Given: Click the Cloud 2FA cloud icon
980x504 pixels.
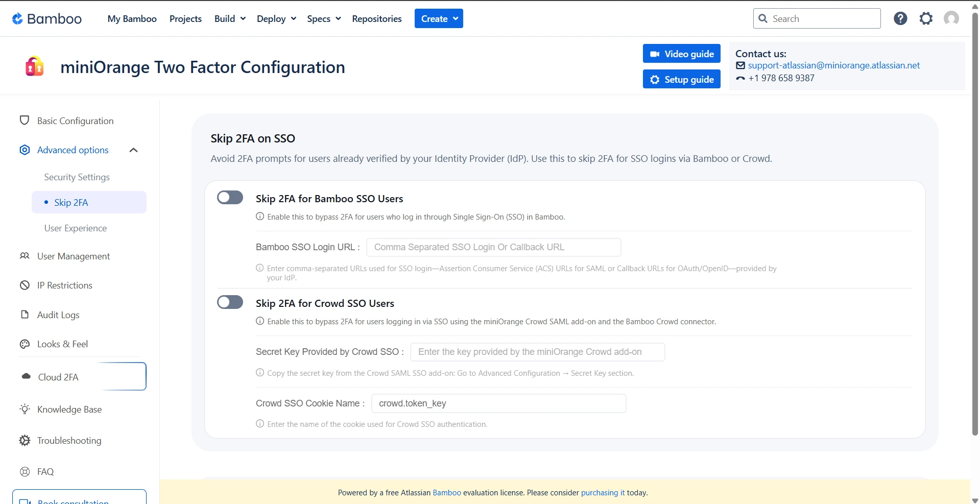Looking at the screenshot, I should point(25,377).
